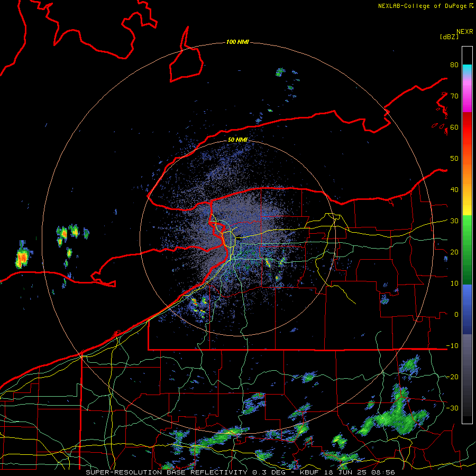This screenshot has width=476, height=476.
Task: Click the 40 dBZ scale value
Action: click(x=454, y=189)
